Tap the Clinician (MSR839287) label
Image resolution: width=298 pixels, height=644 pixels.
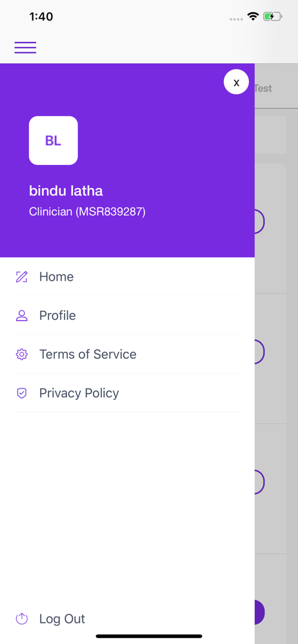point(87,212)
